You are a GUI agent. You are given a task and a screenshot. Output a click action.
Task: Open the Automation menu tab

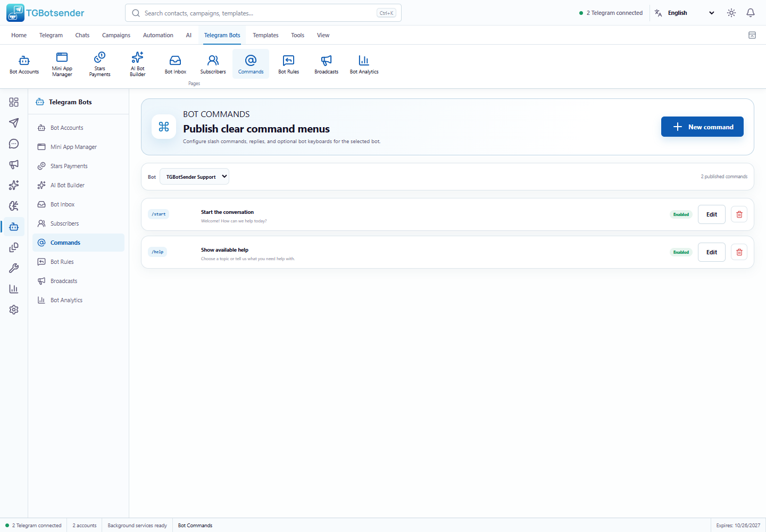pos(158,35)
